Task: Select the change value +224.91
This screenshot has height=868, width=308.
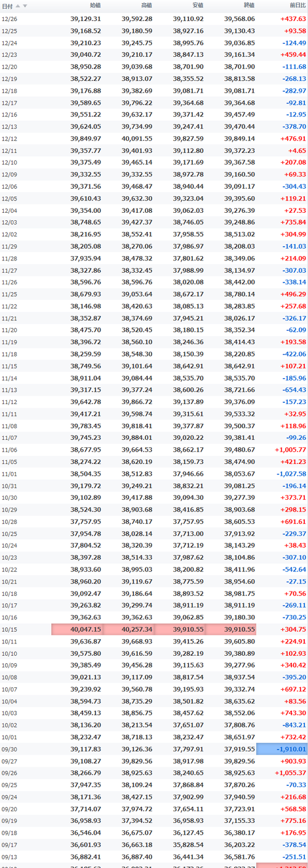Action: point(293,642)
